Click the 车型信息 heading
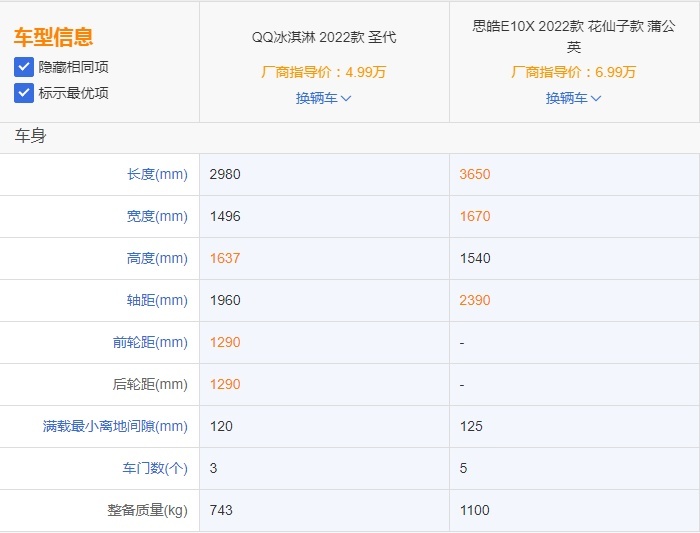Screen dimensions: 700x533 point(54,37)
